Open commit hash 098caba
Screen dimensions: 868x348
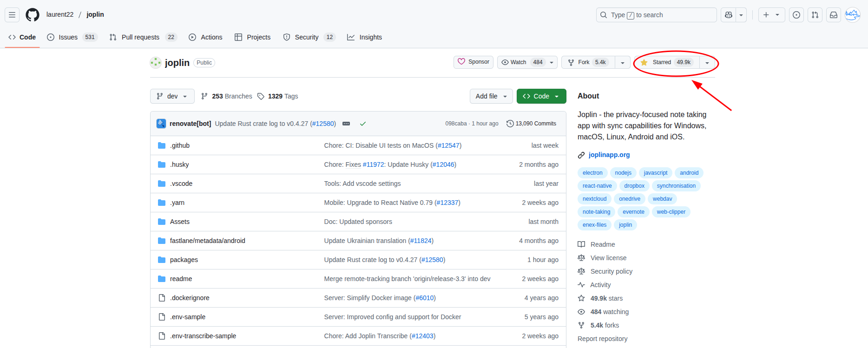pos(456,124)
